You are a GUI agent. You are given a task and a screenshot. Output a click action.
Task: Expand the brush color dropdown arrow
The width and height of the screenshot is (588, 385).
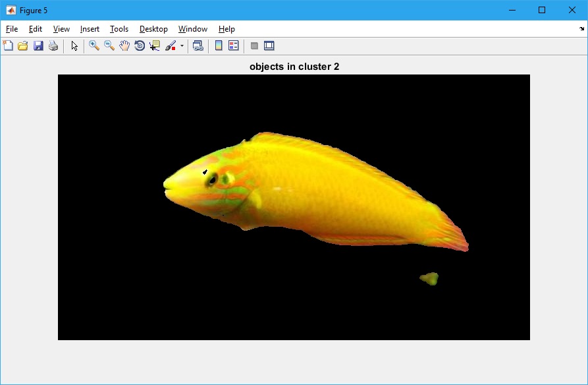[182, 46]
